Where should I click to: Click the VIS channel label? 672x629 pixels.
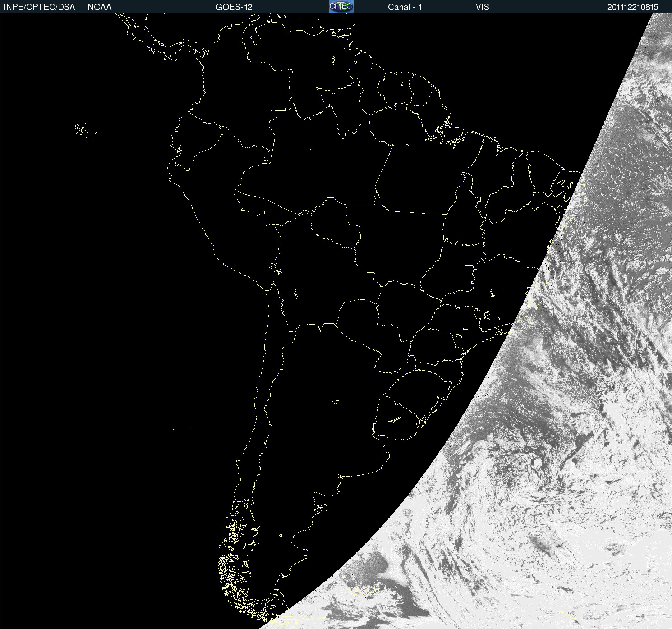point(482,7)
